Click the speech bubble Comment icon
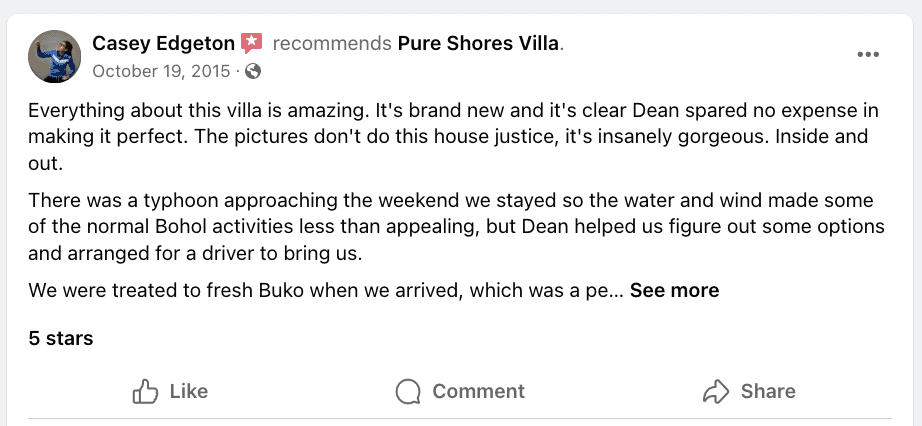 [408, 391]
